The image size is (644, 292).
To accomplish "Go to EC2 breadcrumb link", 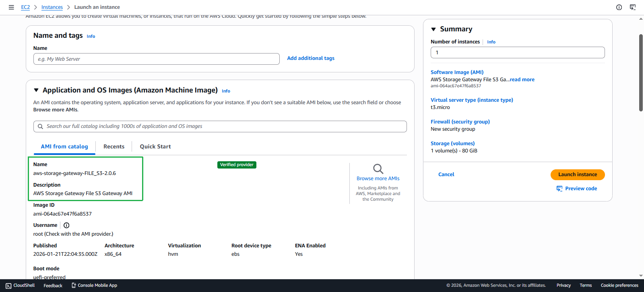I will click(x=25, y=7).
